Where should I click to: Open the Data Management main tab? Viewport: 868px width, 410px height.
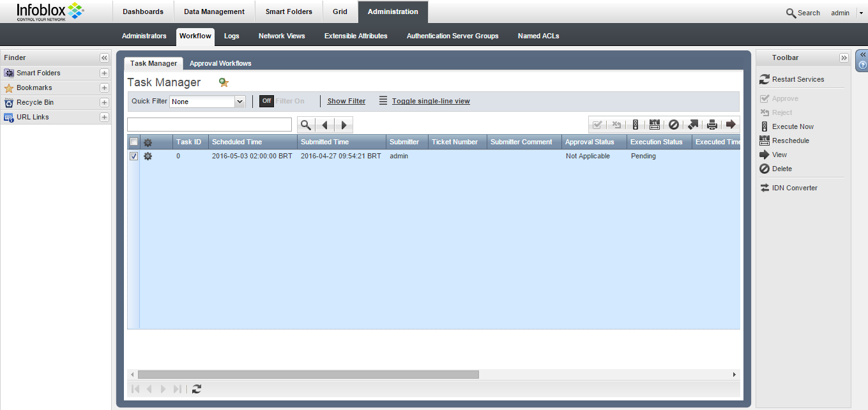click(214, 11)
